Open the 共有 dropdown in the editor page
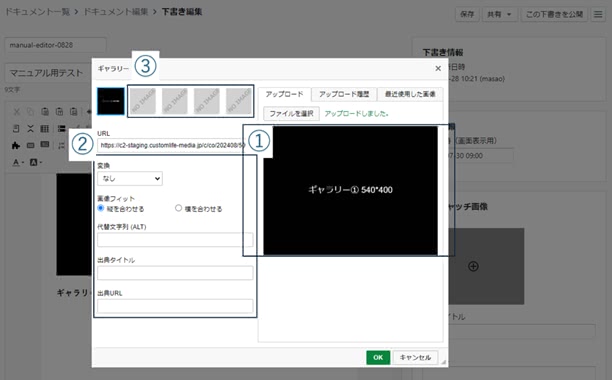Viewport: 612px width, 380px height. click(x=500, y=14)
